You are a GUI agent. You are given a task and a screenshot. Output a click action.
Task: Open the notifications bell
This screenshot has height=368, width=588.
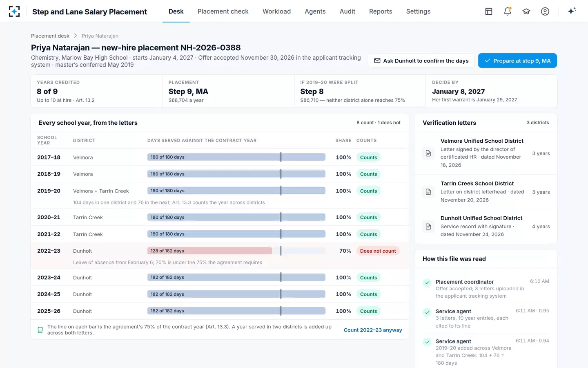click(x=508, y=11)
